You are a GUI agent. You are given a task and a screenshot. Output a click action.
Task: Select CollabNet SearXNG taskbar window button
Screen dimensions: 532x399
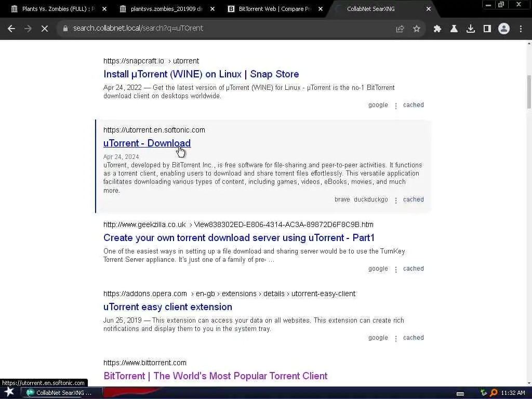[63, 393]
